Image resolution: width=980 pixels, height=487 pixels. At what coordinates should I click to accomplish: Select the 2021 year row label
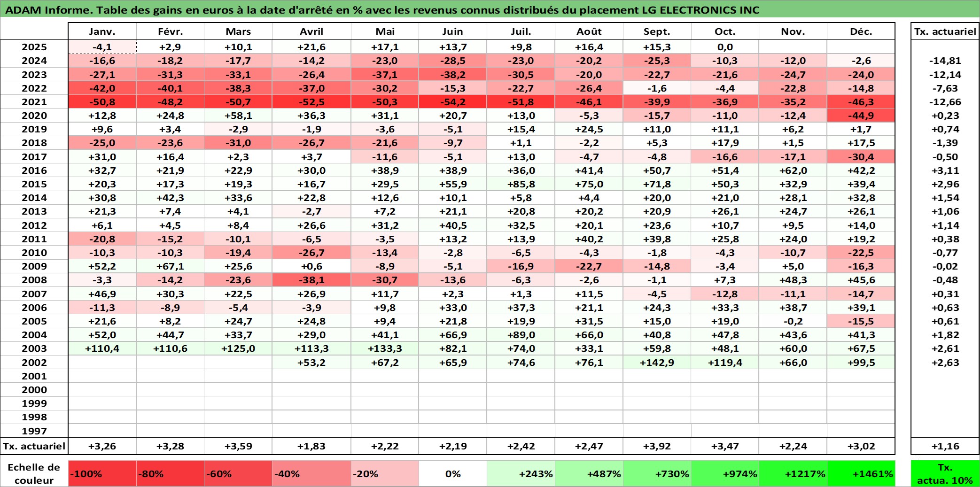tap(34, 102)
